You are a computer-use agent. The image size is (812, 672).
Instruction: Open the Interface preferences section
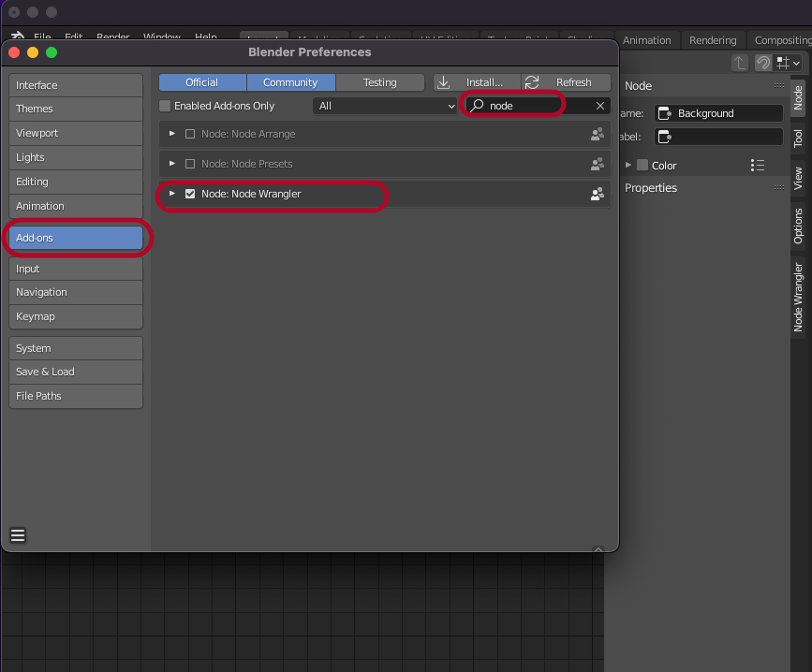tap(76, 85)
